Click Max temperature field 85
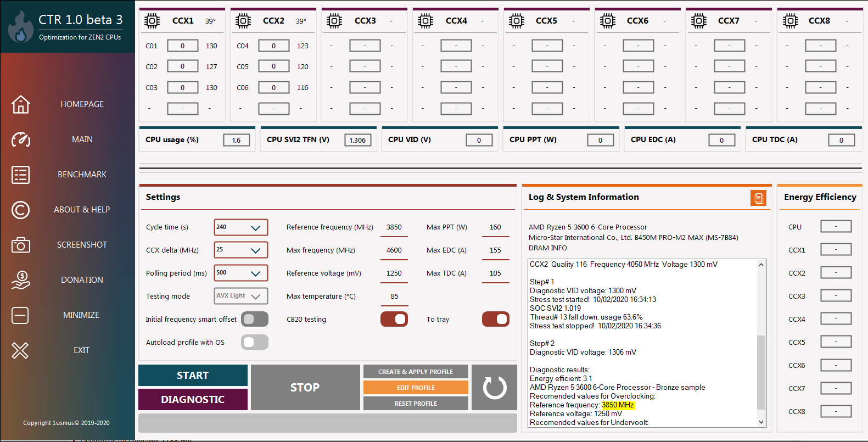This screenshot has width=868, height=442. tap(394, 296)
